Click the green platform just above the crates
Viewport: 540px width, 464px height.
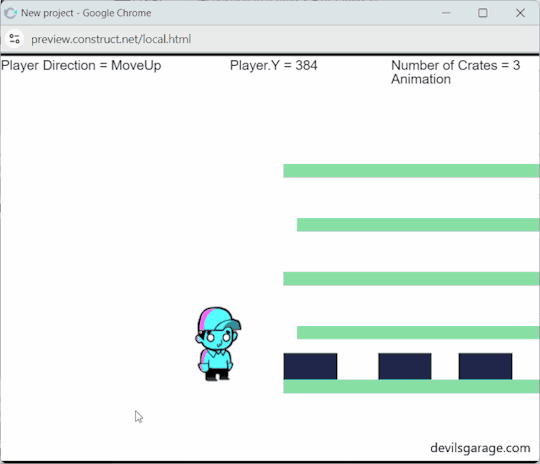pyautogui.click(x=418, y=332)
